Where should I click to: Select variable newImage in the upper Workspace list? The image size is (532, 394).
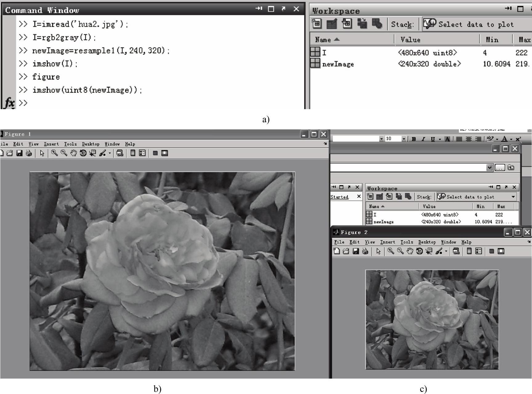coord(421,64)
